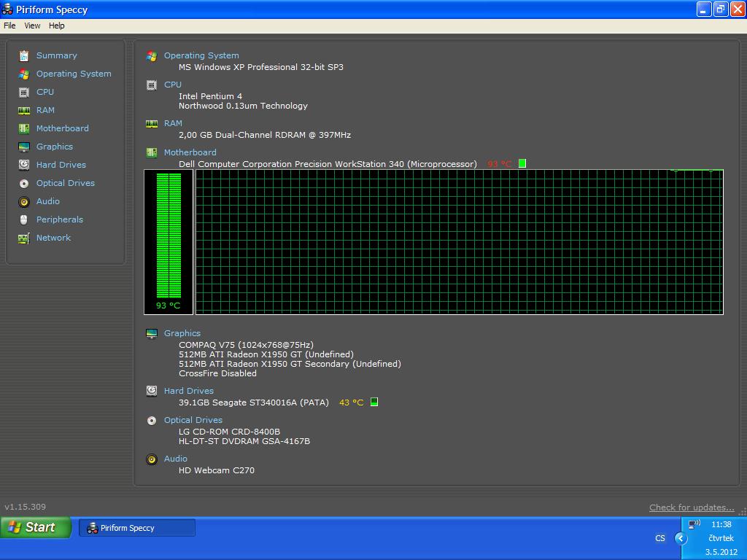Open the RAM label in sidebar
The image size is (747, 560).
coord(45,110)
